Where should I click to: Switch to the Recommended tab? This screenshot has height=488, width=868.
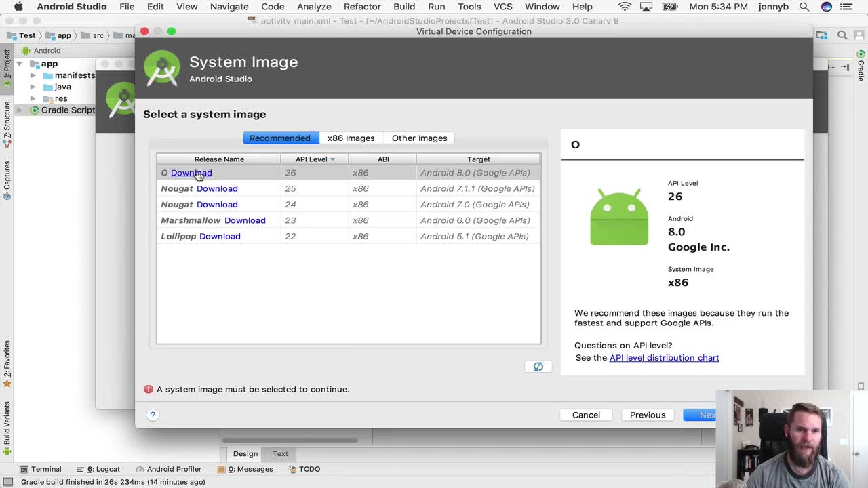279,138
